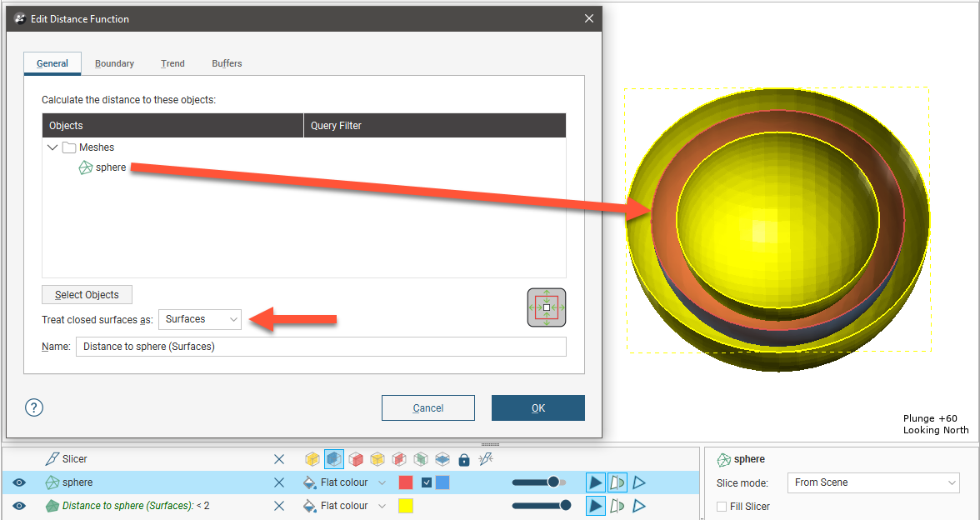Click the help question mark icon

pos(34,407)
